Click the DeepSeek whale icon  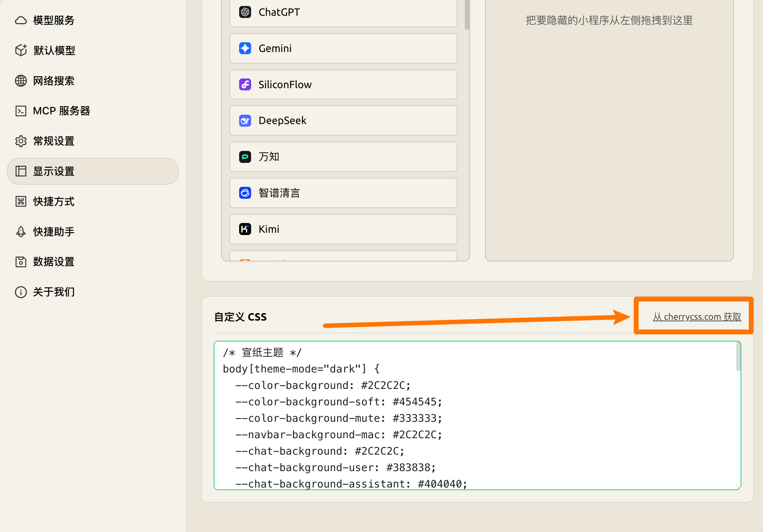[x=245, y=121]
